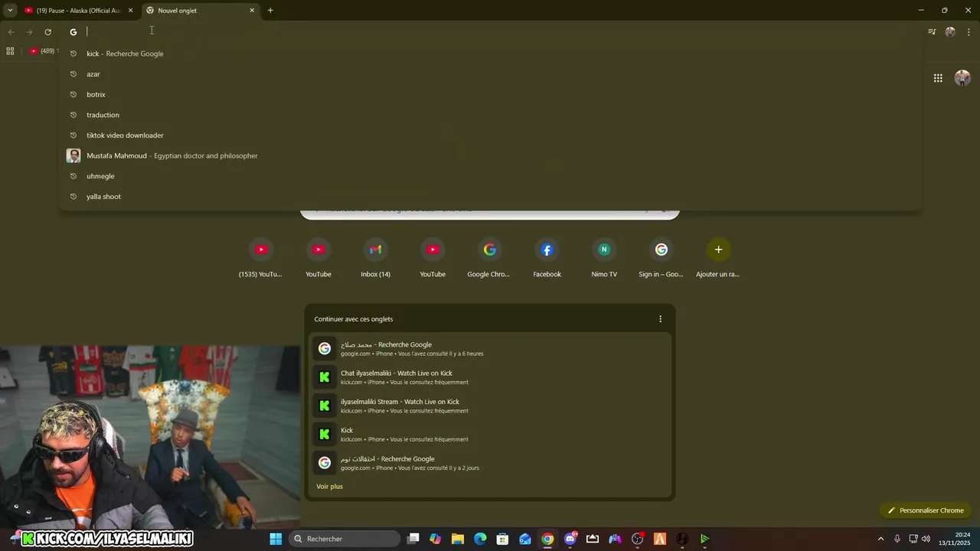Click the Personnaliser Chrome button
Image resolution: width=980 pixels, height=551 pixels.
click(x=926, y=510)
